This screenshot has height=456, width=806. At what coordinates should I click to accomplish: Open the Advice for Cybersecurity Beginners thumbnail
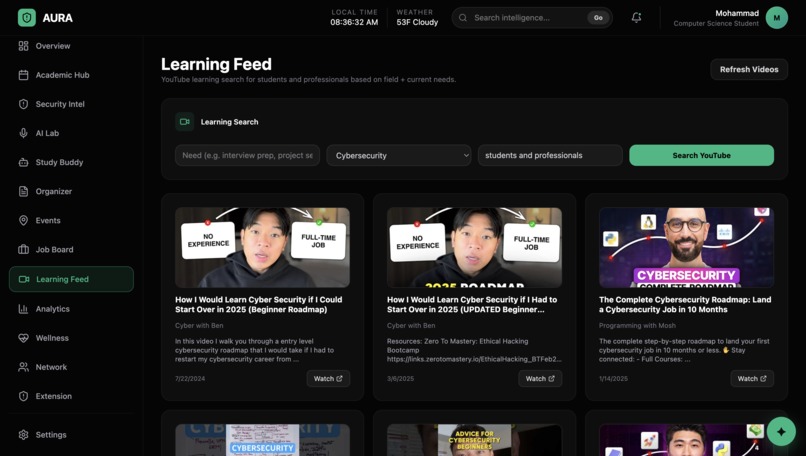click(474, 440)
